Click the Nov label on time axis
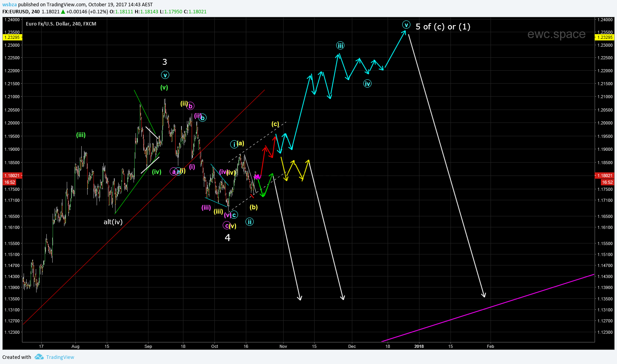 tap(283, 346)
